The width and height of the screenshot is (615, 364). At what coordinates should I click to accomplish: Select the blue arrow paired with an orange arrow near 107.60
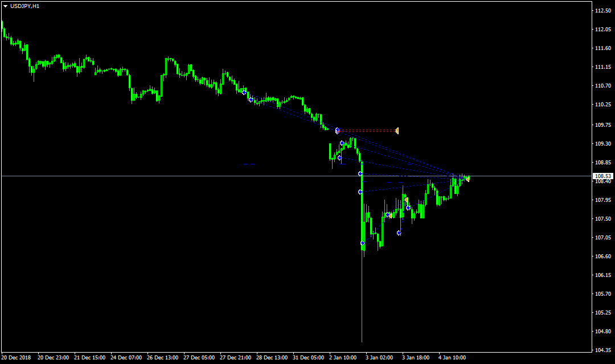pos(387,215)
